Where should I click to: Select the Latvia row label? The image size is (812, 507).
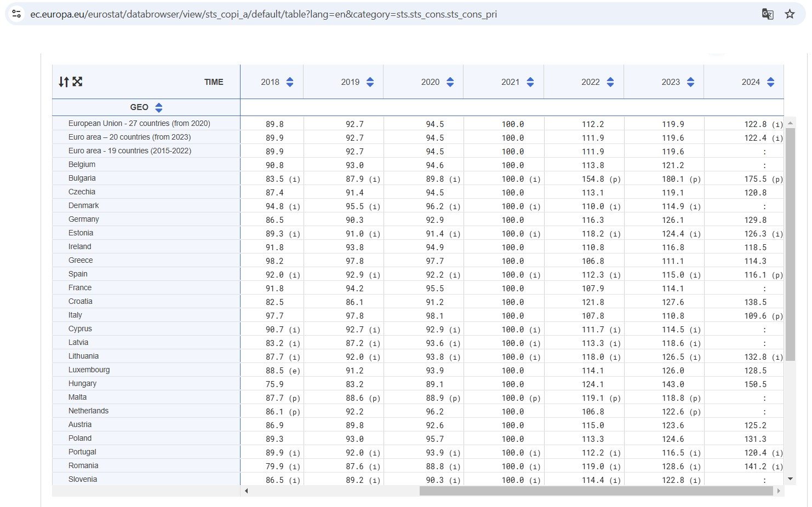pyautogui.click(x=78, y=343)
